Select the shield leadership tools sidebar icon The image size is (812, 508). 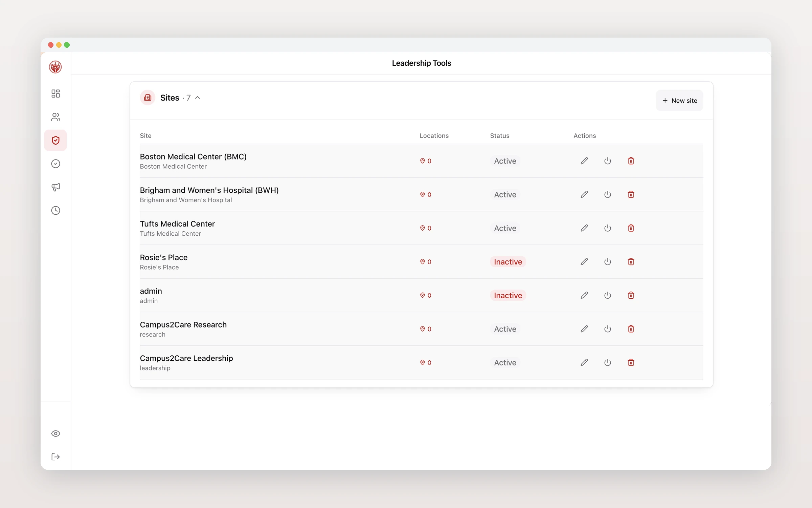click(55, 140)
